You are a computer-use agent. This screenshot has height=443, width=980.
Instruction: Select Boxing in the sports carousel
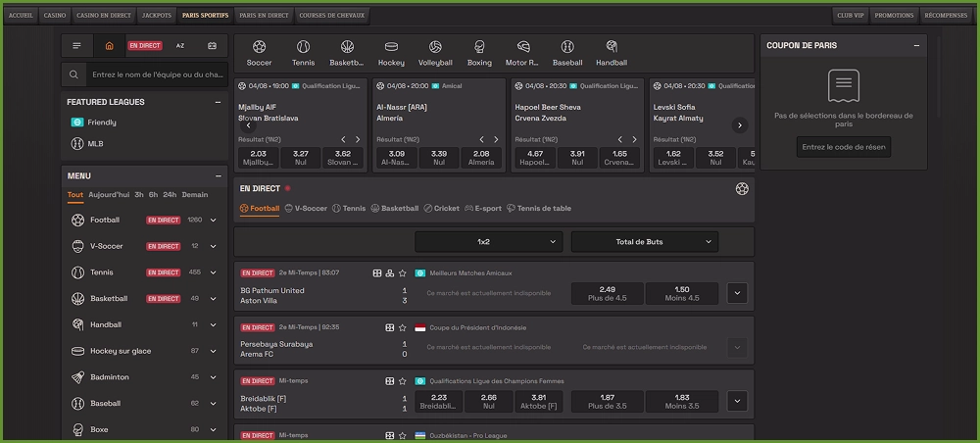(x=479, y=53)
